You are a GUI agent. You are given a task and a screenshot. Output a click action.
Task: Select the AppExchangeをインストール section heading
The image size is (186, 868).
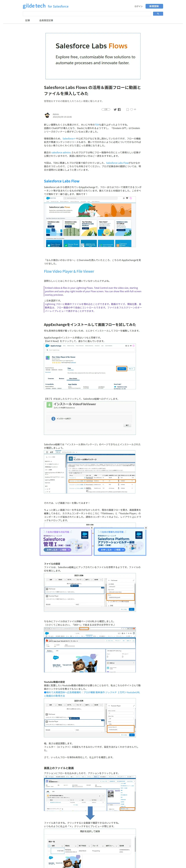90,324
